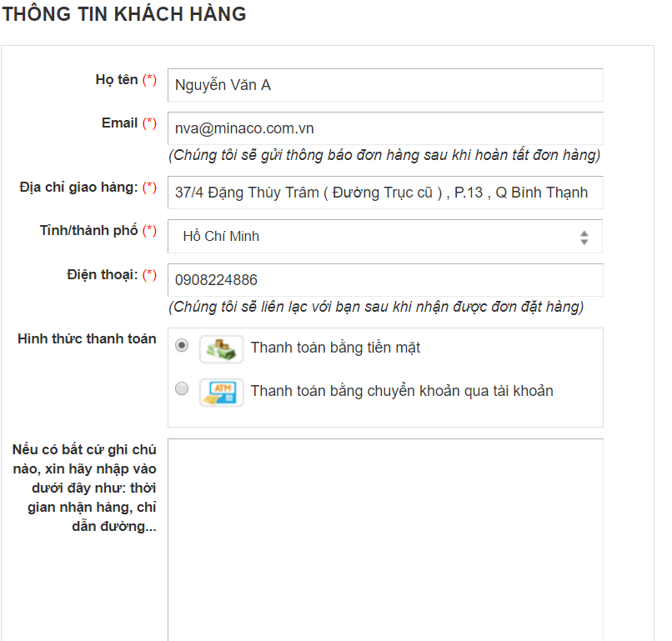
Task: Click the 'Điện thoại: (*)' label
Action: click(x=112, y=274)
